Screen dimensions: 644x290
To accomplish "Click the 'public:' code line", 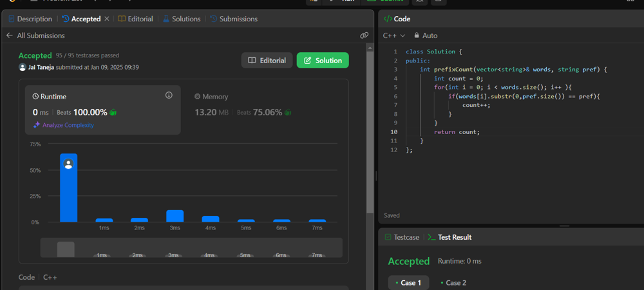I will click(x=418, y=61).
